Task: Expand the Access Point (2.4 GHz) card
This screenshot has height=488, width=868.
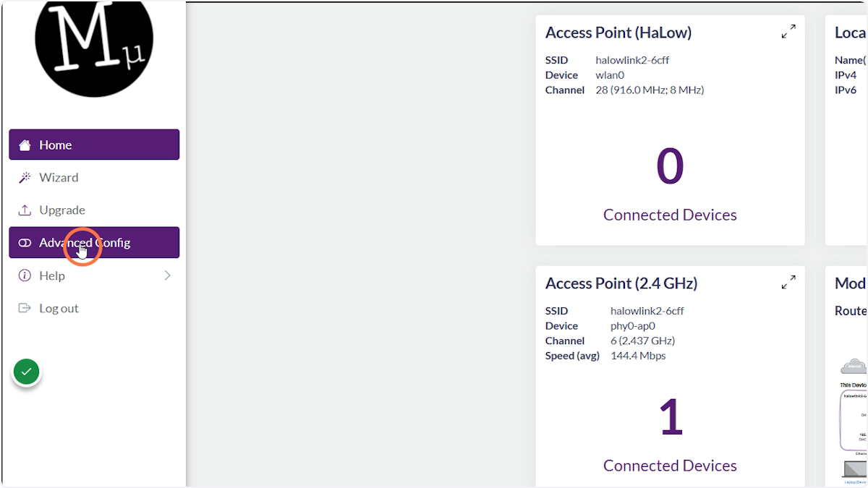Action: [x=788, y=282]
